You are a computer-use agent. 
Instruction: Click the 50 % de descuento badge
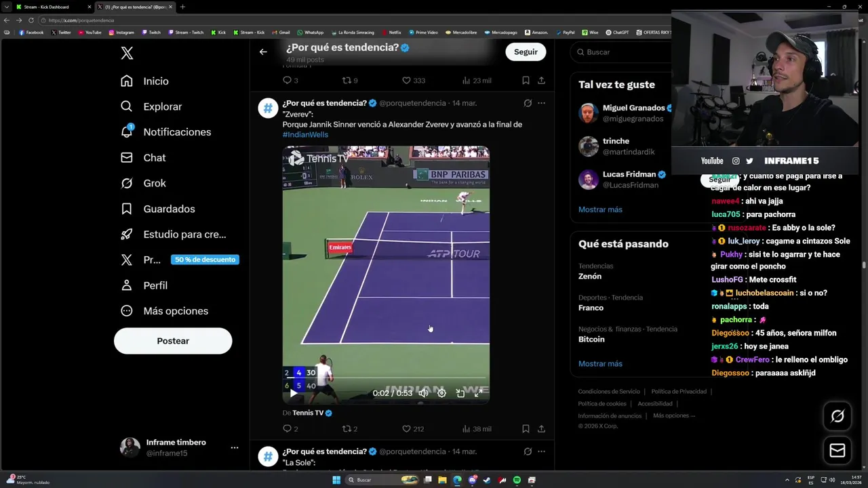coord(205,260)
